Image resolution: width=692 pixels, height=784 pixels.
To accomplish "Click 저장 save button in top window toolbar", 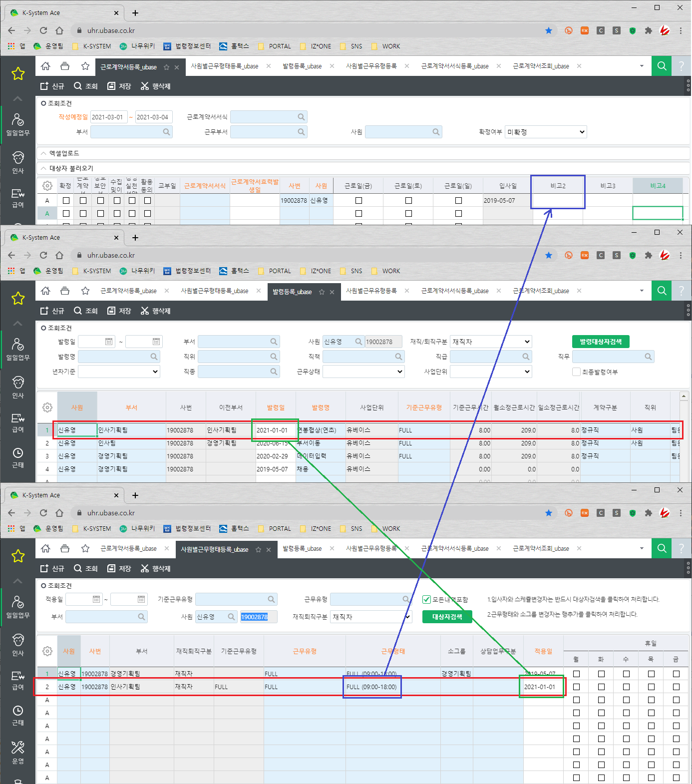I will coord(119,86).
